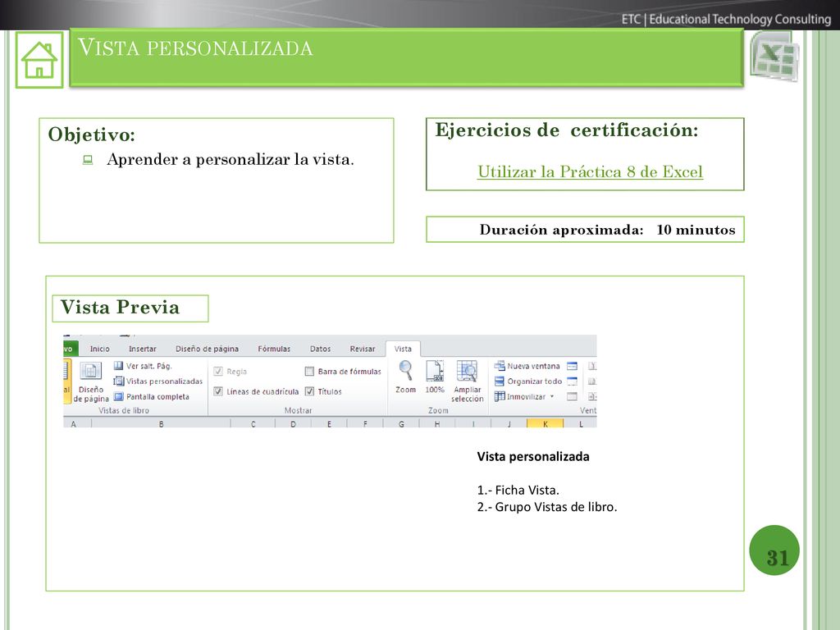The image size is (840, 630).
Task: Switch to the Inicio ribbon tab
Action: coord(99,349)
